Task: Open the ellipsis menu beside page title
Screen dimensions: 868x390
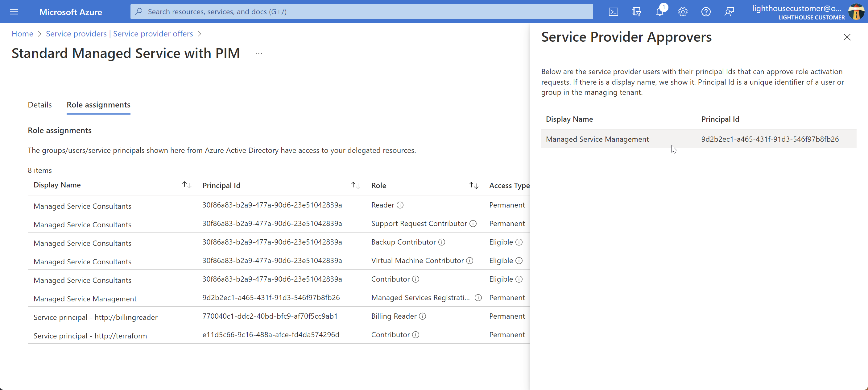Action: click(x=258, y=53)
